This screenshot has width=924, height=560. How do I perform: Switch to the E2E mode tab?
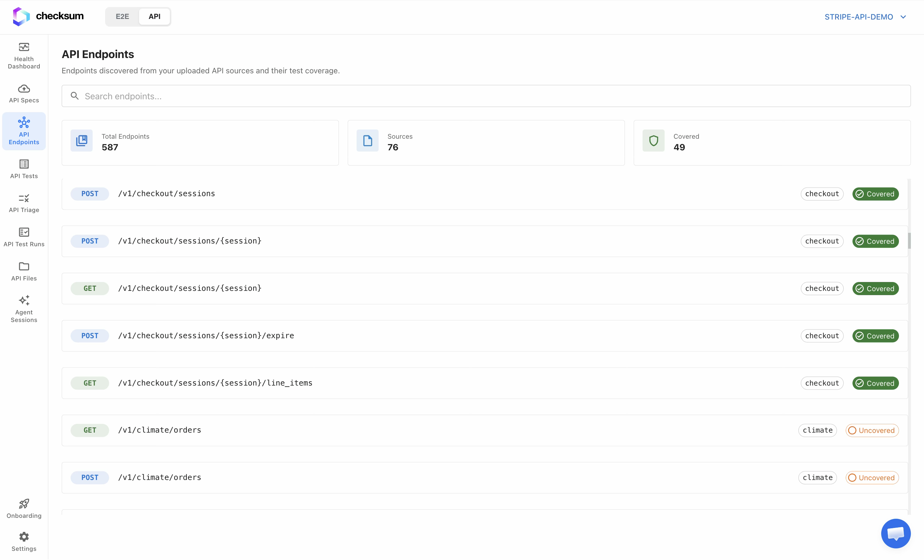pos(122,16)
